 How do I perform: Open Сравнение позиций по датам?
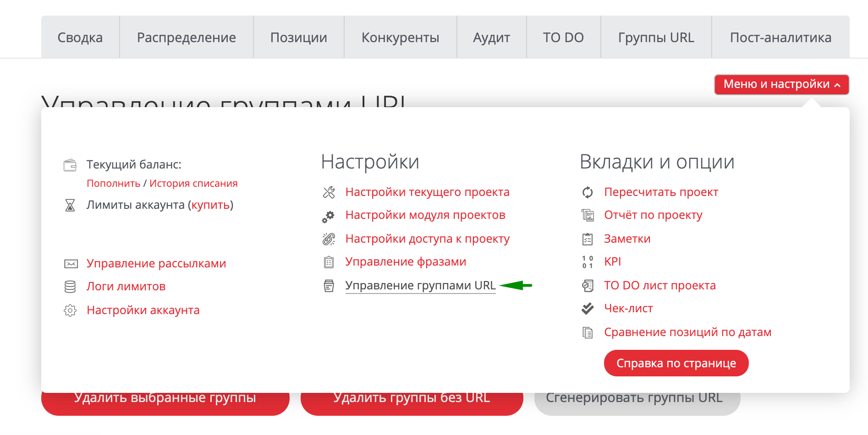(687, 332)
